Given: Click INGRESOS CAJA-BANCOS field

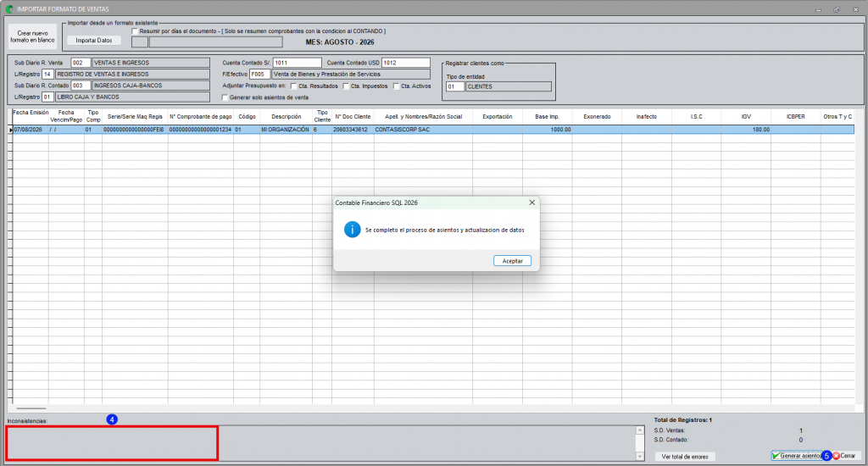Looking at the screenshot, I should pos(151,86).
